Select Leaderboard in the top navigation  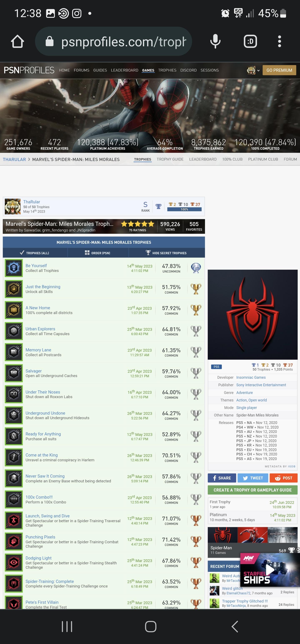[124, 70]
